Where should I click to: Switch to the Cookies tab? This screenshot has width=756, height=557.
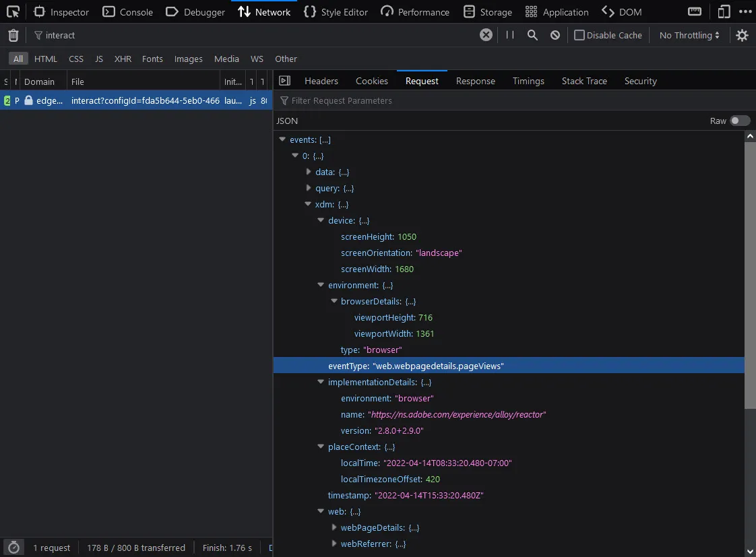372,81
